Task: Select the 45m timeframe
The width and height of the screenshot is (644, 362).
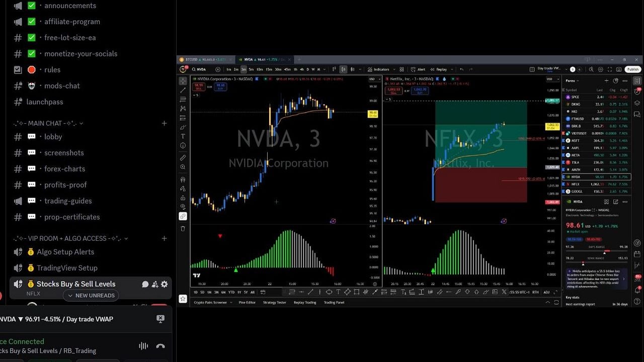Action: tap(287, 69)
